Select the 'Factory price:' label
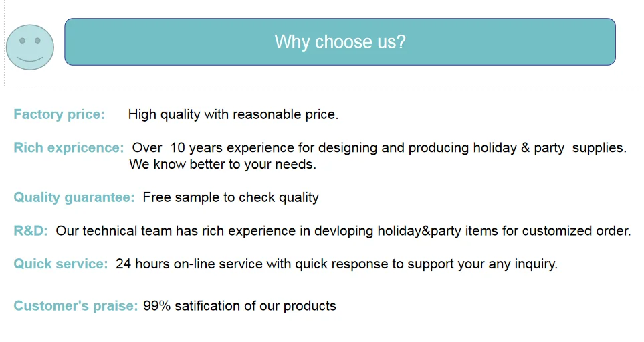The image size is (644, 342). tap(59, 114)
